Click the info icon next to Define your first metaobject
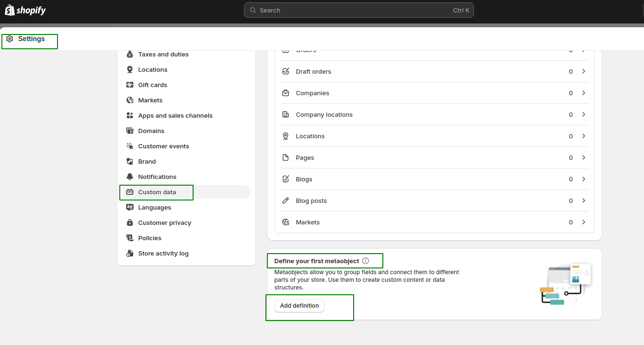This screenshot has height=345, width=644. click(365, 261)
